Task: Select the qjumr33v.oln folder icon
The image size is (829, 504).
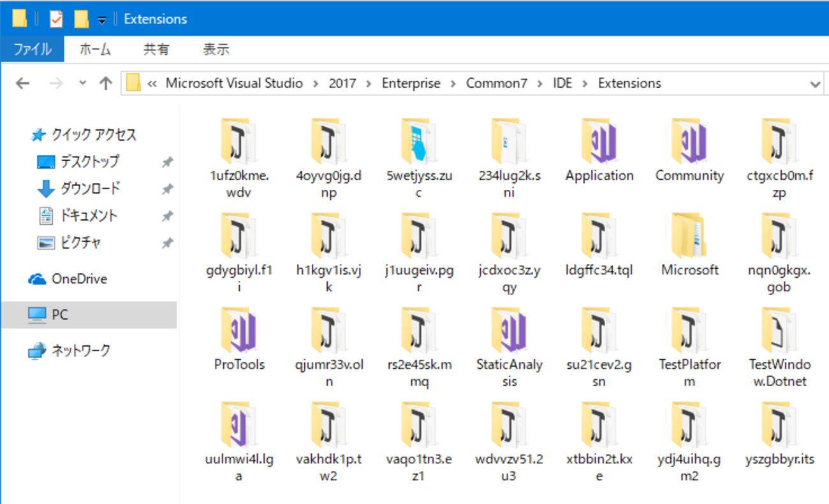Action: (328, 329)
